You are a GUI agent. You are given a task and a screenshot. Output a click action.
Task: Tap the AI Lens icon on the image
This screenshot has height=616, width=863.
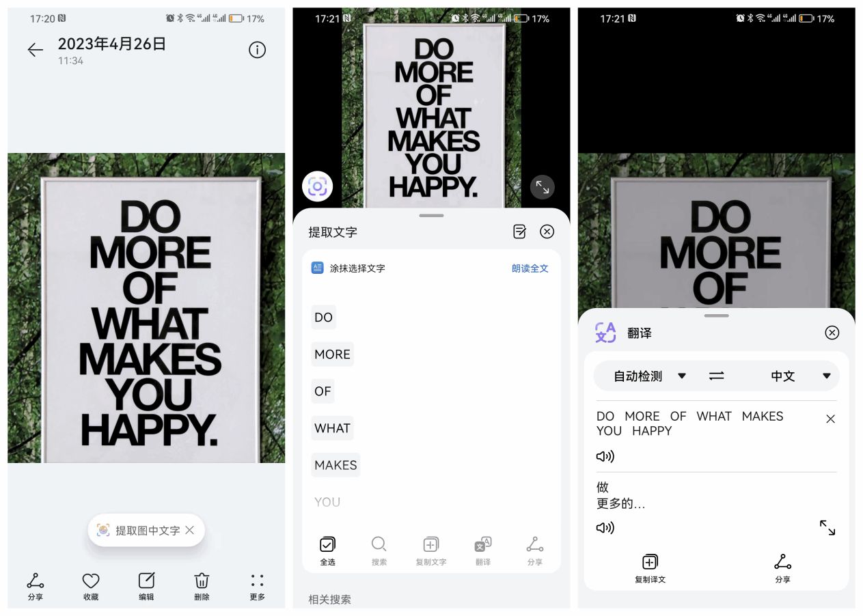(x=317, y=186)
